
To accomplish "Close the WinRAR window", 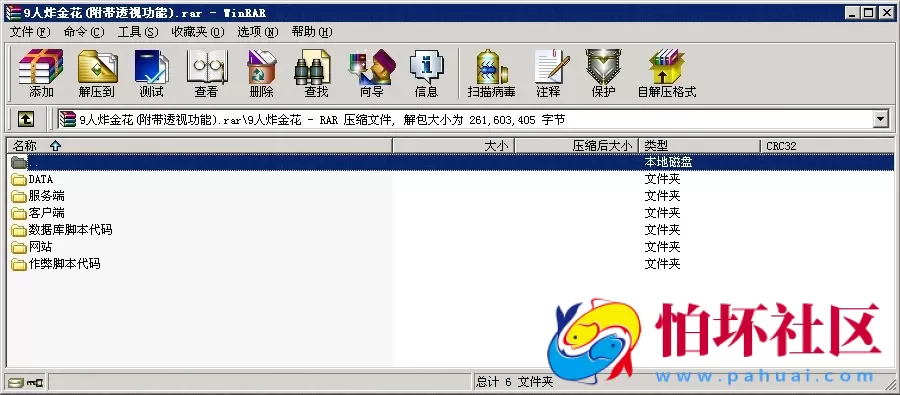I will 886,13.
